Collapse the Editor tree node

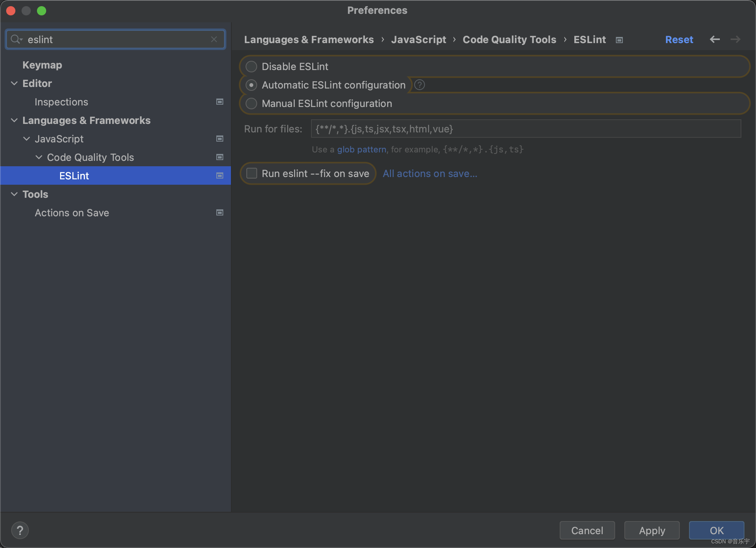click(x=14, y=83)
